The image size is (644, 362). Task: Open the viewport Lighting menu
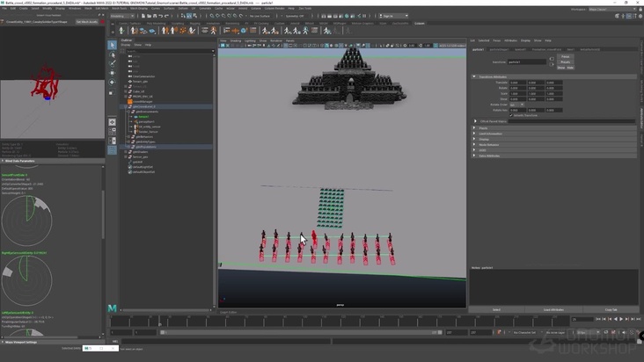tap(250, 40)
